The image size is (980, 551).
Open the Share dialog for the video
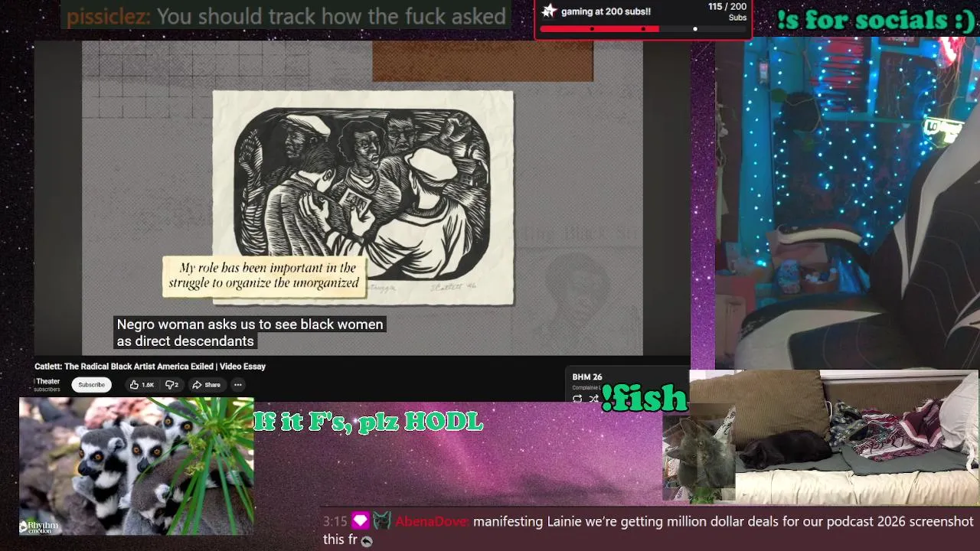click(206, 385)
